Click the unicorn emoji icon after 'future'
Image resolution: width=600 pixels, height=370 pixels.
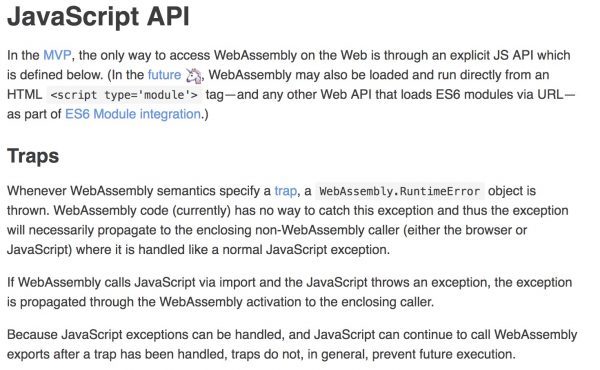pyautogui.click(x=194, y=75)
